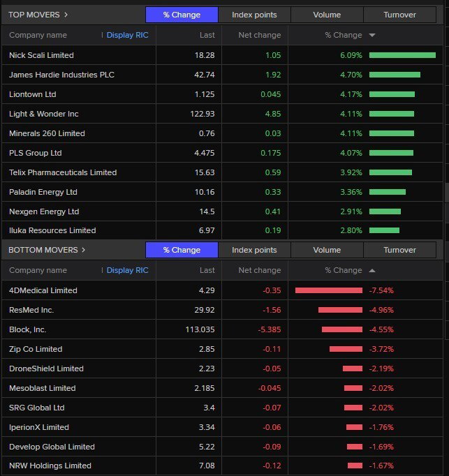Sort Top Movers by Net change header
The height and width of the screenshot is (476, 449).
pos(260,35)
